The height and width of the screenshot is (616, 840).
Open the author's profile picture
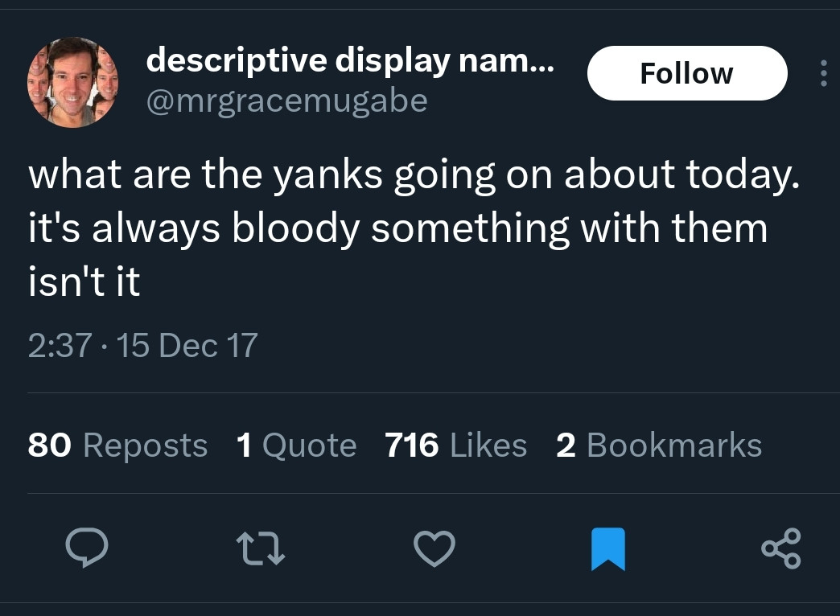click(73, 82)
